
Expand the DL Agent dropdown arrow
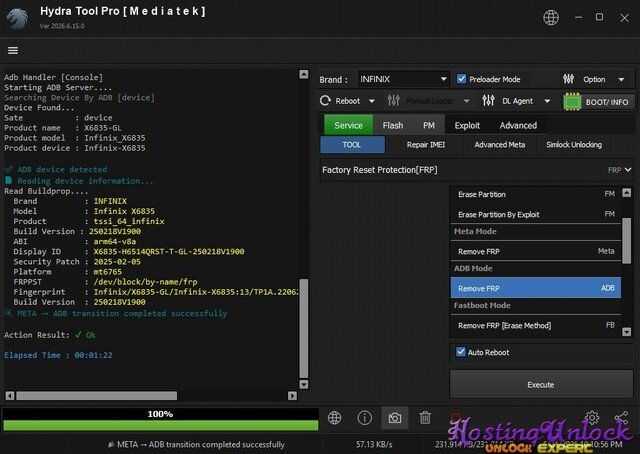(x=547, y=101)
